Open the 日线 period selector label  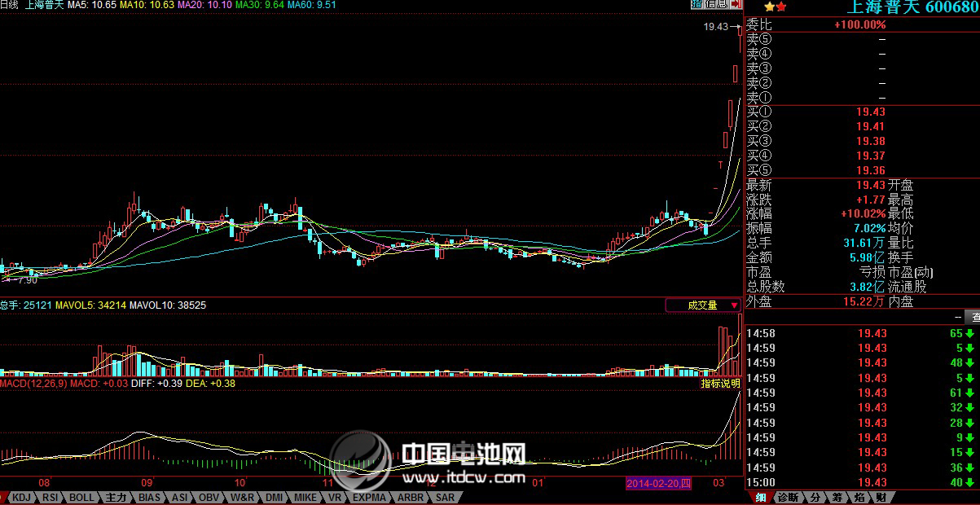pyautogui.click(x=10, y=5)
